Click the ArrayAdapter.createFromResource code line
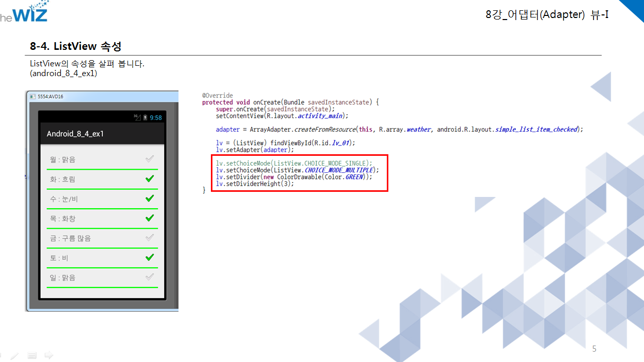Viewport: 644px width, 362px height. point(400,130)
